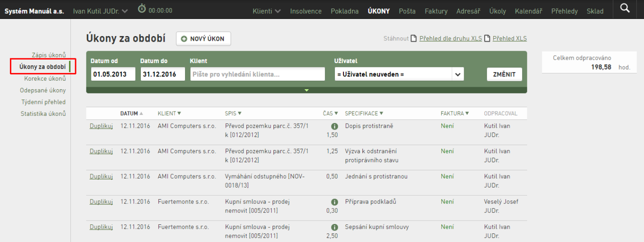
Task: Click info icon beside Dopis protistraně time
Action: [334, 127]
